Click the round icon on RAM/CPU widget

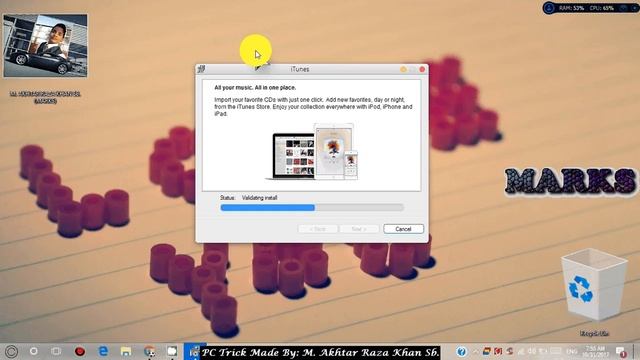pyautogui.click(x=549, y=8)
